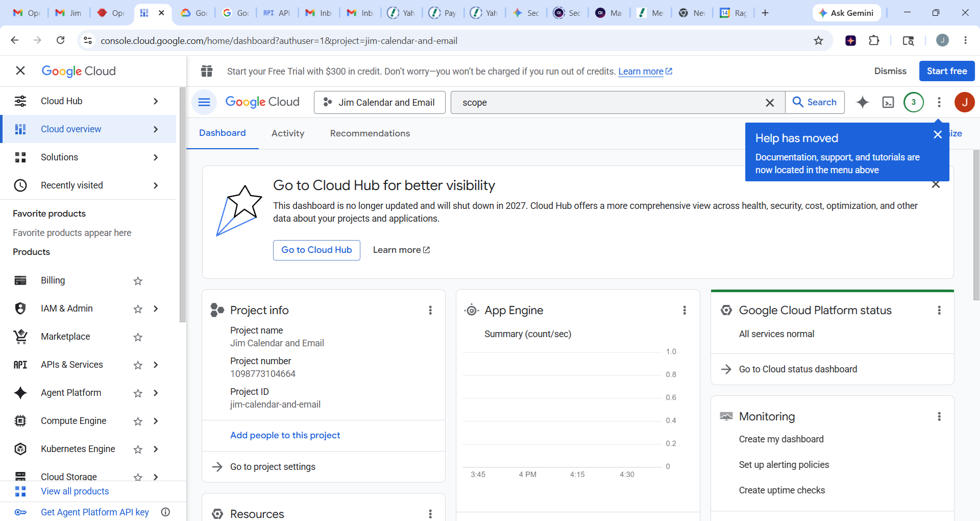
Task: Open Gemini AI assistant sparkle icon
Action: click(863, 102)
